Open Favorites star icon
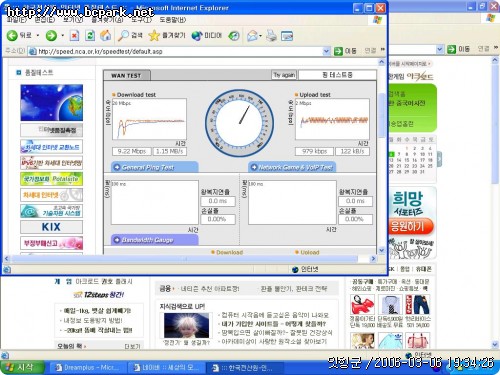This screenshot has width=500, height=375. coord(154,35)
